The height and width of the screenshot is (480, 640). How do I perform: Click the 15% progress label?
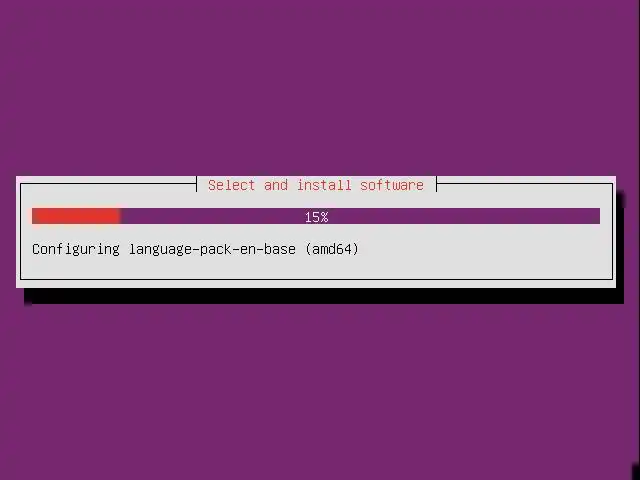316,217
